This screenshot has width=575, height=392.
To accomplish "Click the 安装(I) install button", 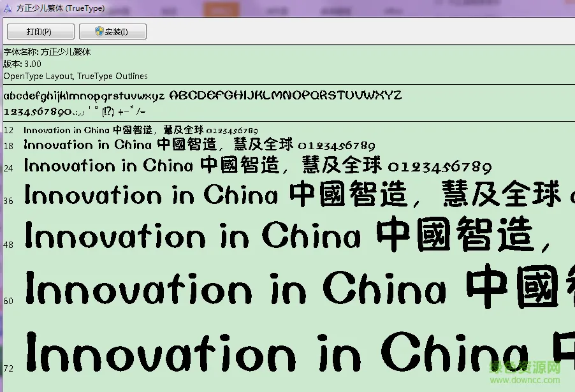I will pyautogui.click(x=113, y=31).
